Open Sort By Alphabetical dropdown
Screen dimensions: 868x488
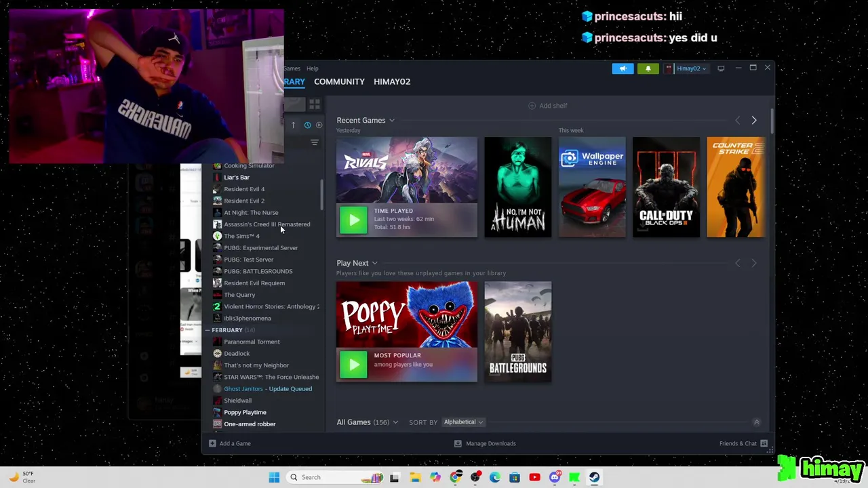[x=463, y=422]
